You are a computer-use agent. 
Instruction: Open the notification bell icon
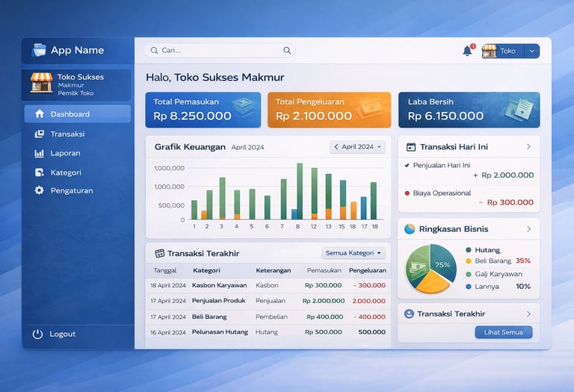467,51
